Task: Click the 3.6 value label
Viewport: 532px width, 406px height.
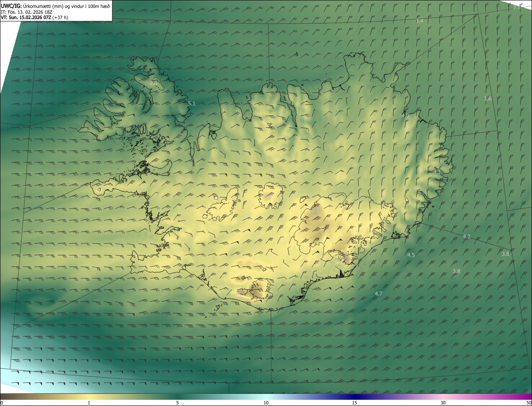Action: (488, 99)
